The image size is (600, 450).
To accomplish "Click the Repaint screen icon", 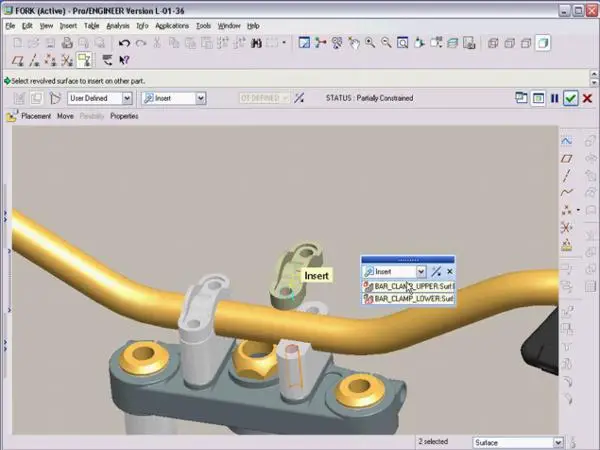I will (x=304, y=42).
